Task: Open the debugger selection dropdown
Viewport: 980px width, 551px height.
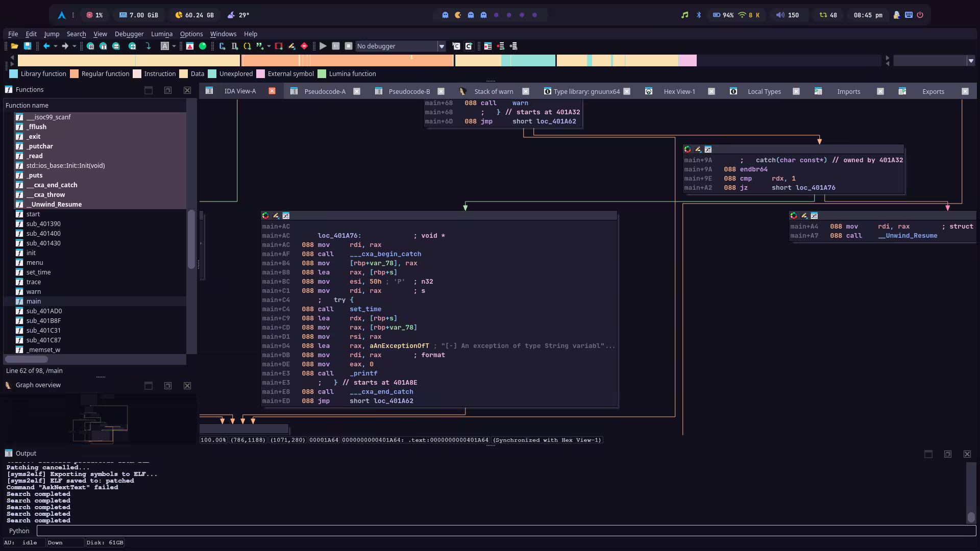Action: [x=442, y=46]
